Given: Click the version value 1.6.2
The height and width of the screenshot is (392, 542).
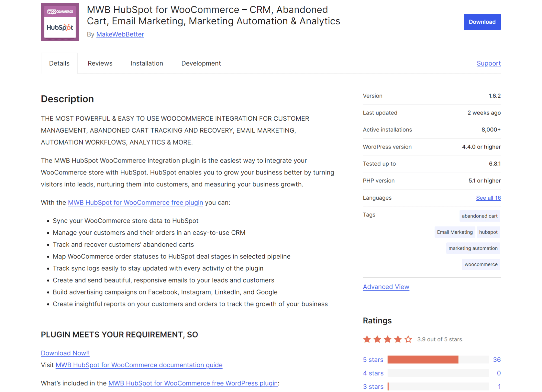Looking at the screenshot, I should [x=495, y=96].
